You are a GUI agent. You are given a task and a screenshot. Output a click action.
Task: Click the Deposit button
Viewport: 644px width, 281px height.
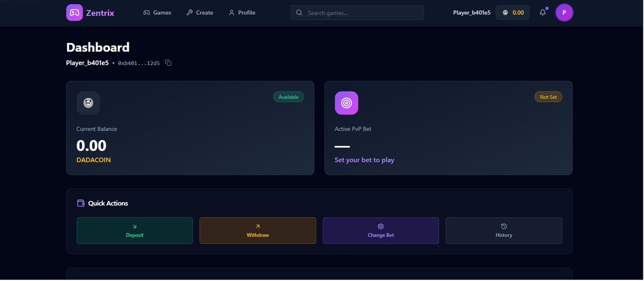tap(135, 230)
